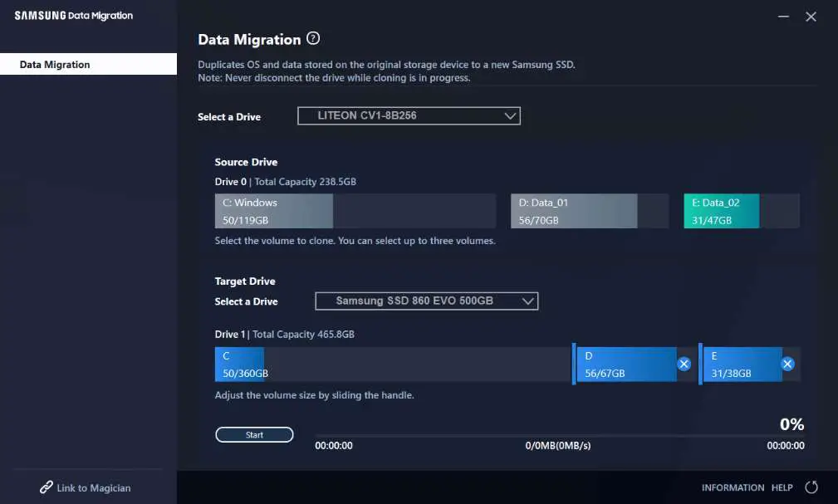Open the Samsung SSD 860 EVO target dropdown
Viewport: 838px width, 504px height.
(x=426, y=301)
